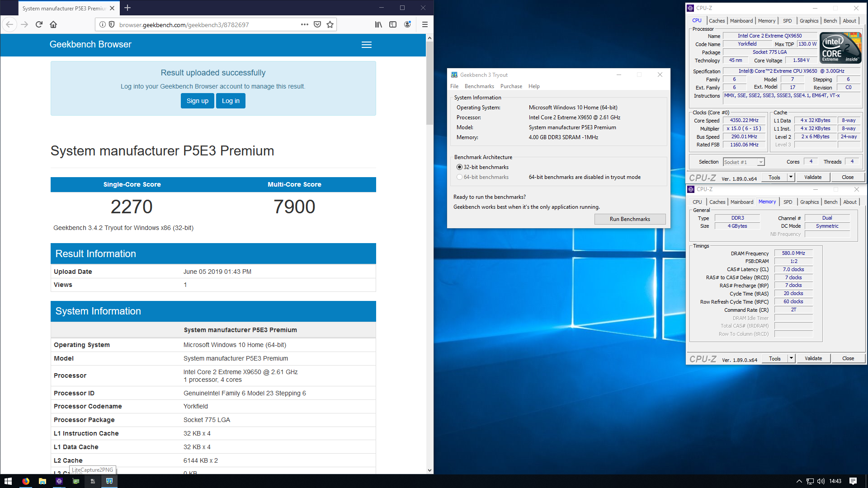
Task: Switch to About tab in top CPU-Z
Action: (849, 21)
